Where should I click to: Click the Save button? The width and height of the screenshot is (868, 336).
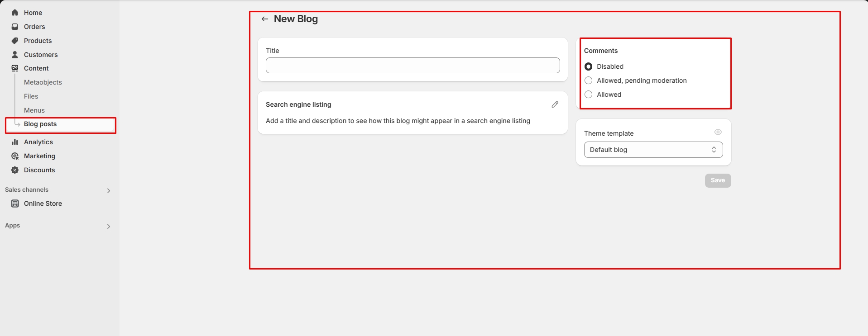click(718, 180)
